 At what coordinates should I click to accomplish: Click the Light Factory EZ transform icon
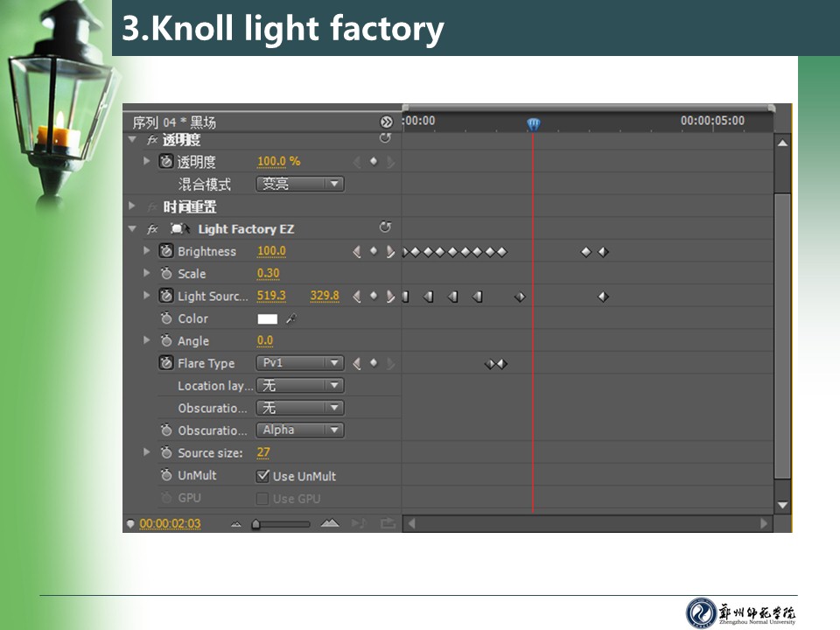[x=179, y=228]
